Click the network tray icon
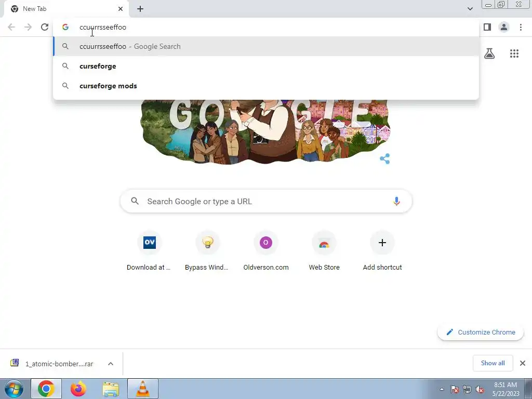 coord(467,389)
